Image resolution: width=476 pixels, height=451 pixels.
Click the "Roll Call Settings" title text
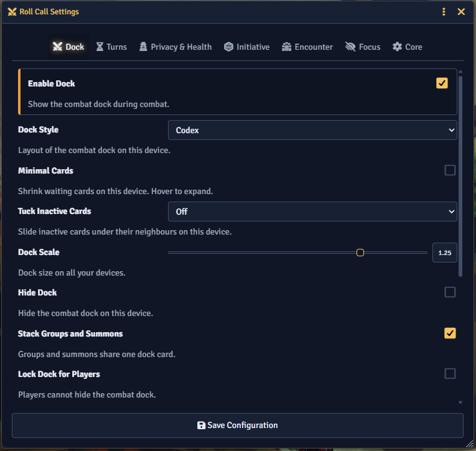(x=49, y=12)
